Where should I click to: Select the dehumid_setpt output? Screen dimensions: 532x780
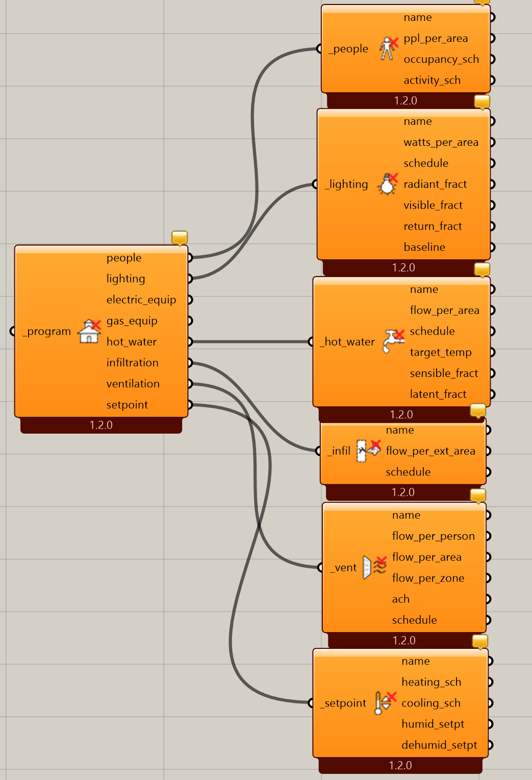439,745
